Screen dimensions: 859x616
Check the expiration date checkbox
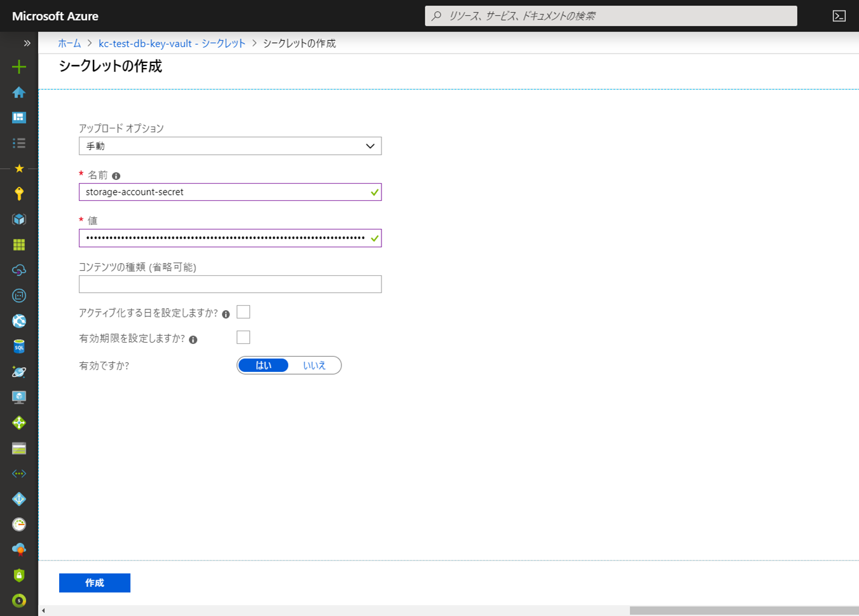pos(244,338)
